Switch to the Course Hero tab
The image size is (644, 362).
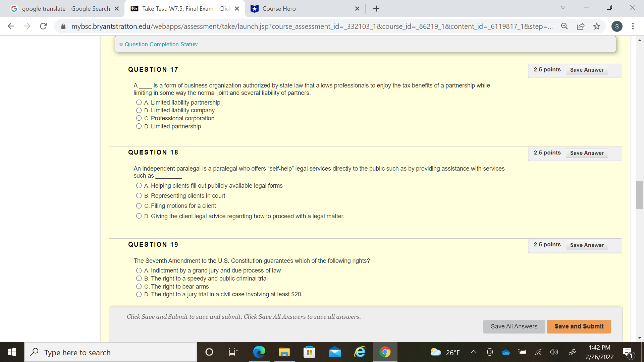pyautogui.click(x=295, y=8)
